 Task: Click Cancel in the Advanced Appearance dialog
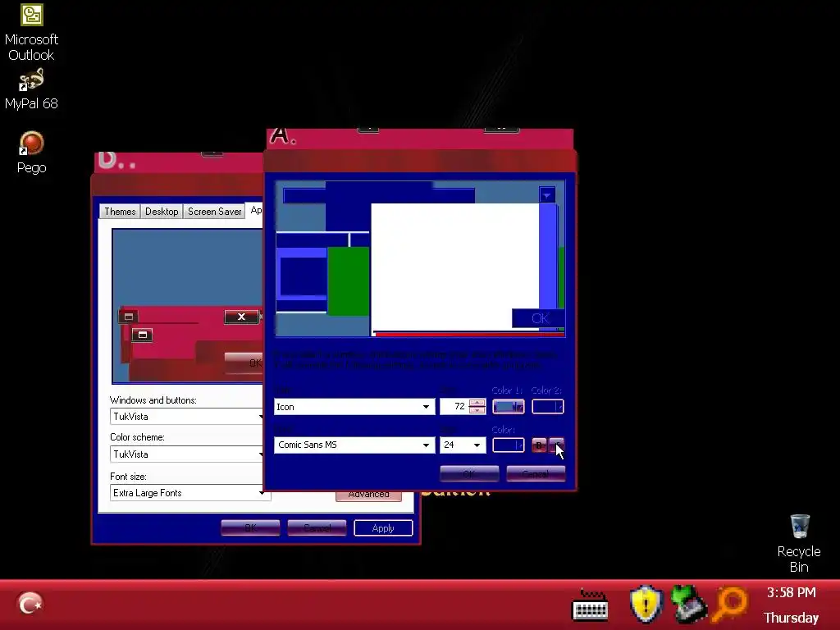(536, 473)
